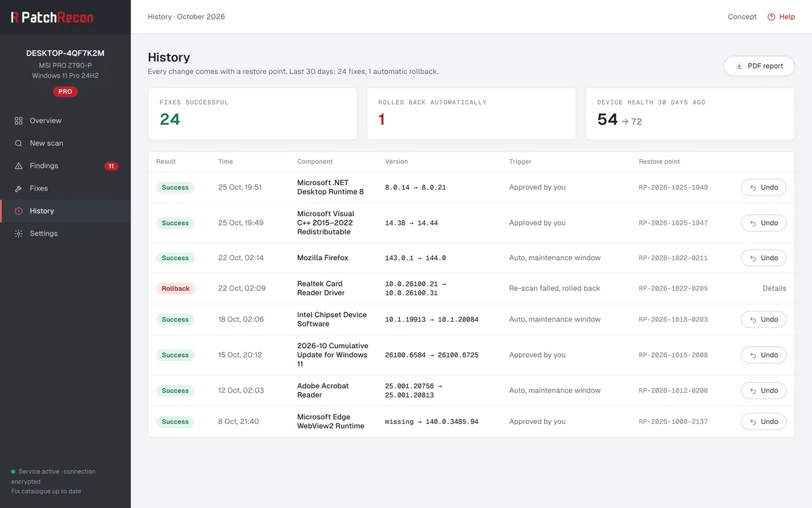Click the Realtek Card Reader Driver component
The width and height of the screenshot is (812, 508).
pyautogui.click(x=321, y=289)
